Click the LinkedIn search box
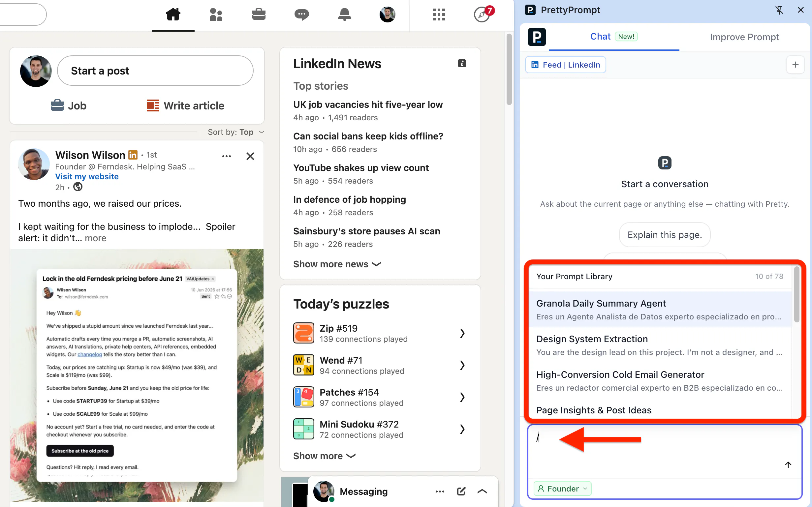The height and width of the screenshot is (507, 812). (x=22, y=15)
